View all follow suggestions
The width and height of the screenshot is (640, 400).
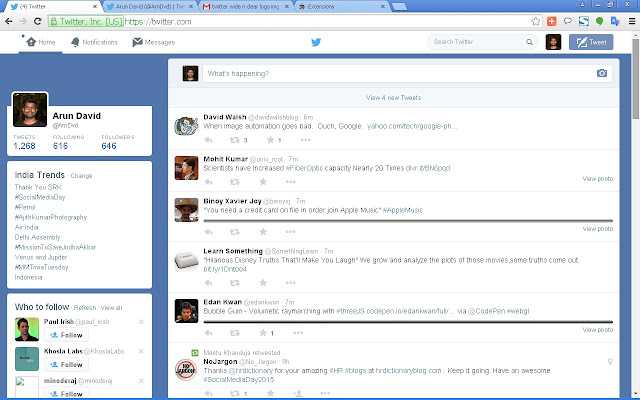[x=111, y=307]
